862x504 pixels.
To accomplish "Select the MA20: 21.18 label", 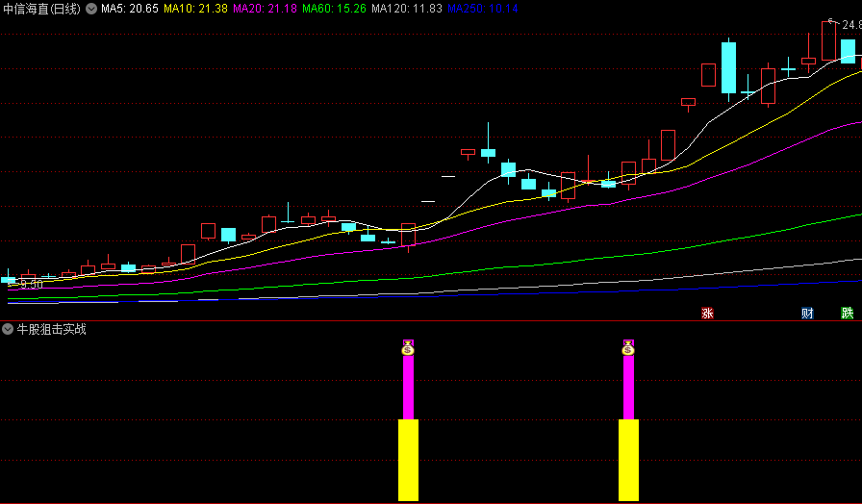I will pos(265,9).
